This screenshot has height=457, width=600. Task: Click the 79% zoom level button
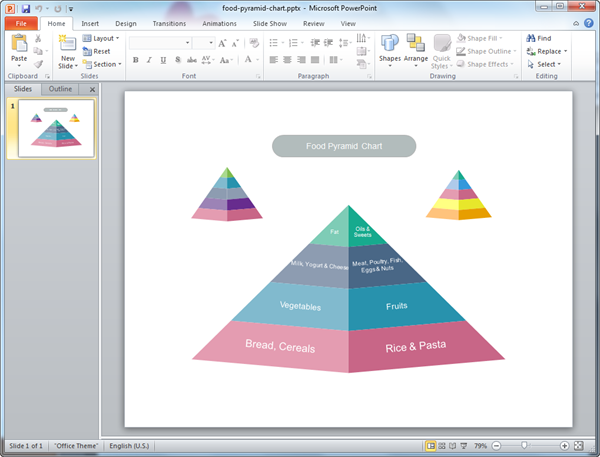click(x=480, y=446)
